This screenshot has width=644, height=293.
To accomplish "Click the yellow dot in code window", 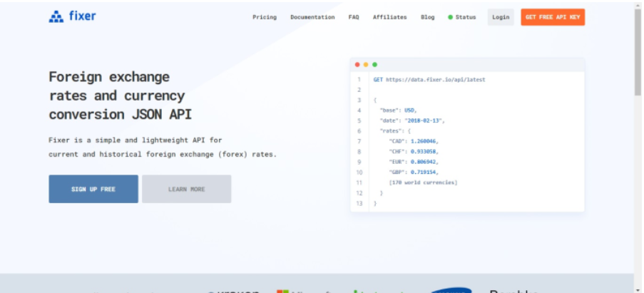I will pos(366,64).
